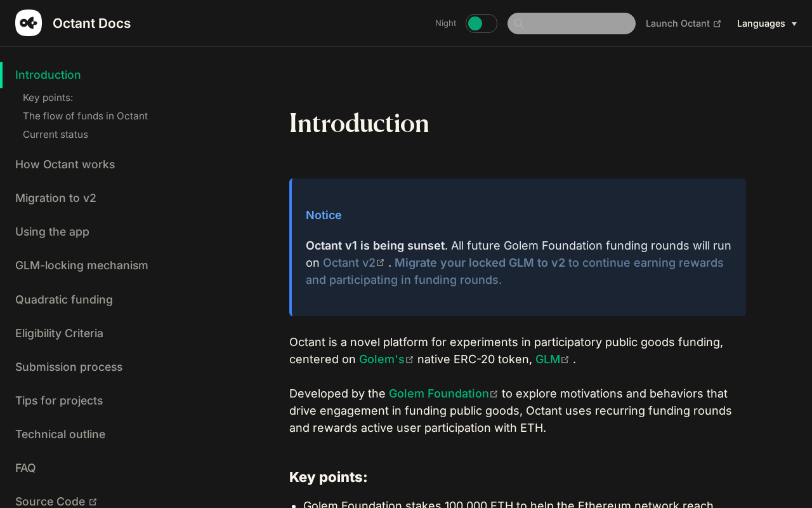Click external-link icon after GLM
Image resolution: width=812 pixels, height=508 pixels.
[565, 360]
